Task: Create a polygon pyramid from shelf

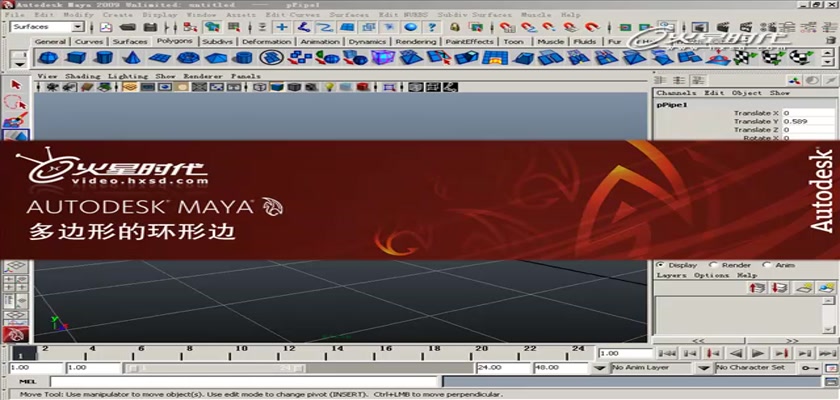Action: pos(216,57)
